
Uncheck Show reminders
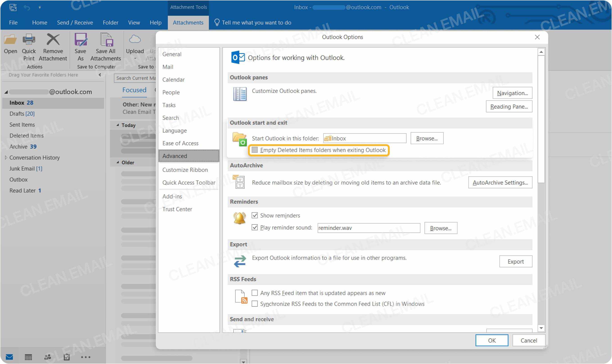[x=255, y=215]
